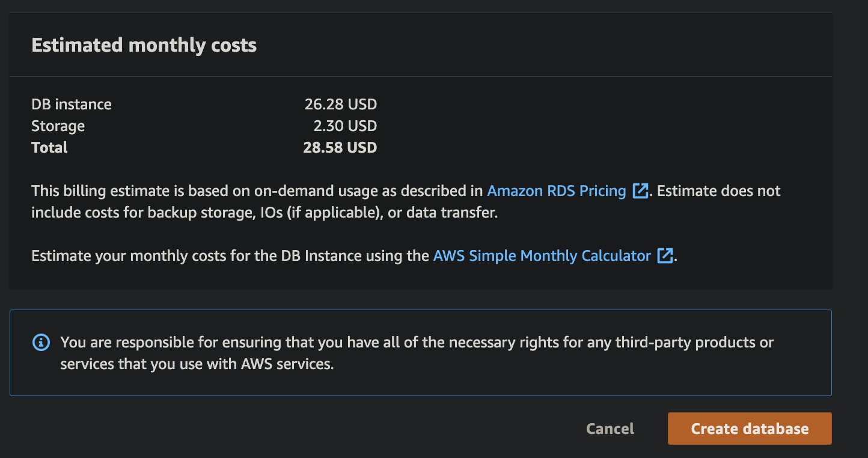
Task: Click the 26.28 USD instance cost value
Action: (x=341, y=105)
